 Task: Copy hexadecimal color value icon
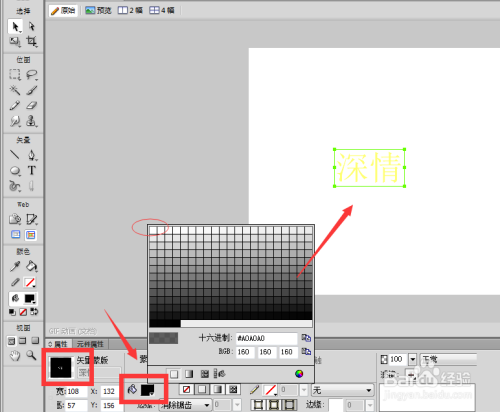coord(306,338)
